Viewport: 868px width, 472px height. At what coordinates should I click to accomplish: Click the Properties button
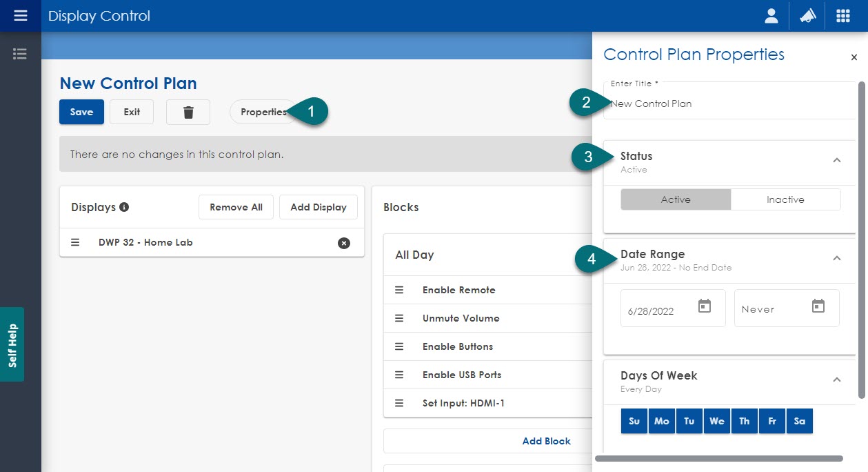tap(263, 112)
